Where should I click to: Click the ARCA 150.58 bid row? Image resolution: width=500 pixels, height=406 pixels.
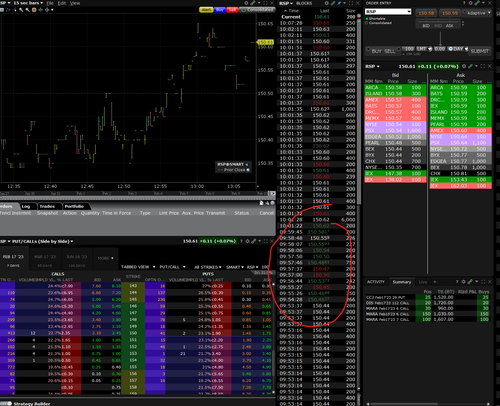395,87
